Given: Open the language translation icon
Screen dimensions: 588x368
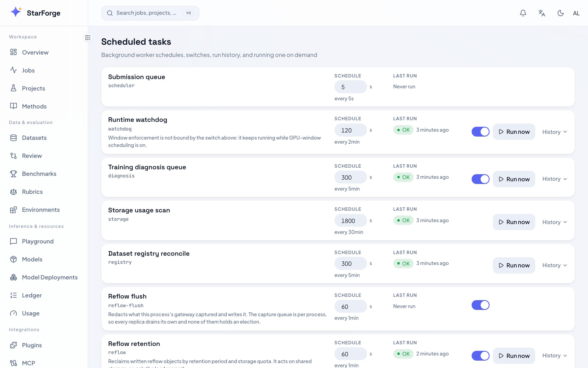Looking at the screenshot, I should click(x=542, y=13).
